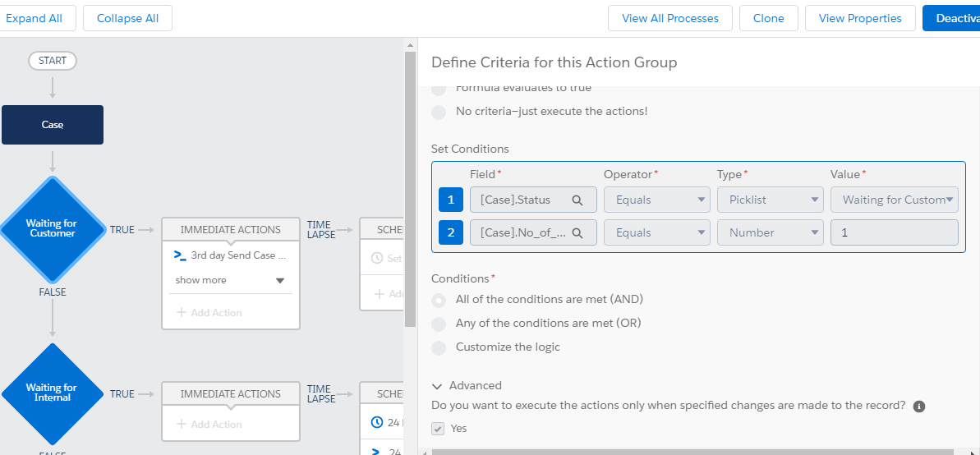Viewport: 980px width, 455px height.
Task: Select "No criteria–just execute the actions!" option
Action: pos(439,112)
